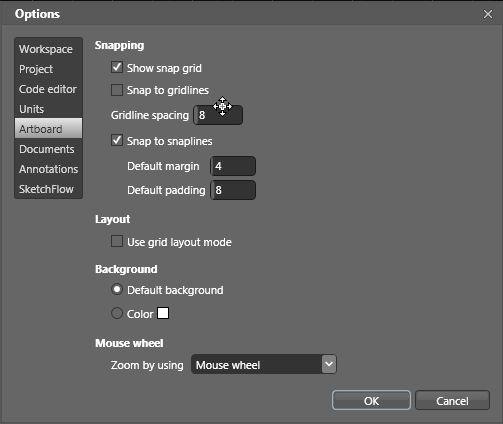Click the Default padding field

pos(233,190)
